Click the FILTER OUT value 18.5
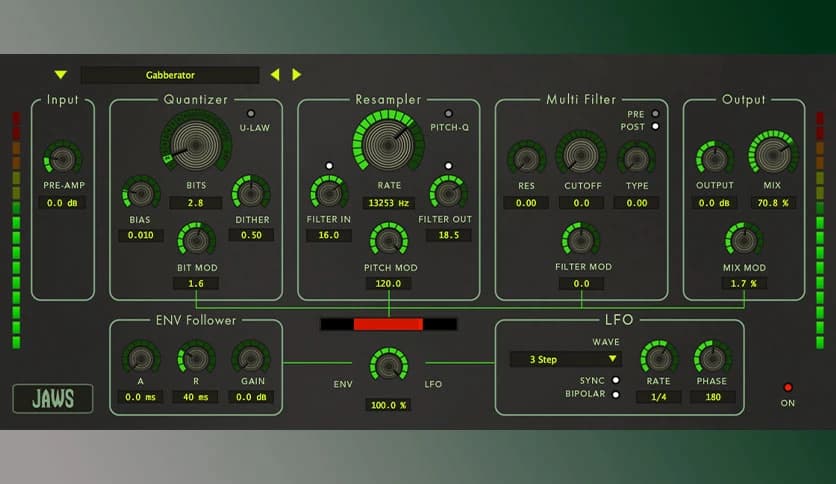 (x=449, y=235)
